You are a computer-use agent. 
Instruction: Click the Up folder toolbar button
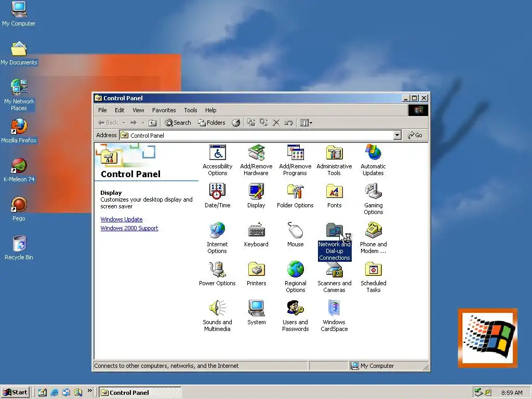pos(153,123)
